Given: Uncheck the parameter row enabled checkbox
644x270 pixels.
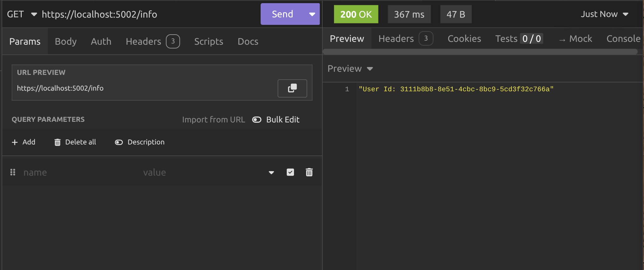Looking at the screenshot, I should point(290,172).
